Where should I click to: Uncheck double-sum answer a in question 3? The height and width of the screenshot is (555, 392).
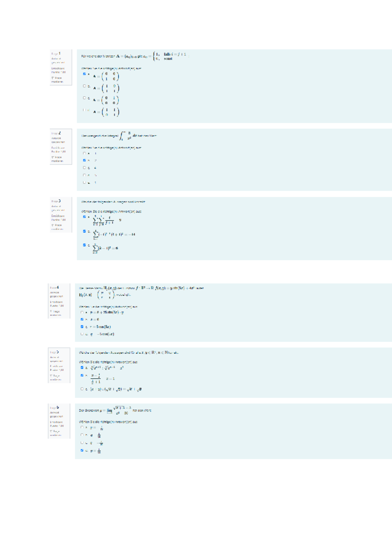[84, 217]
